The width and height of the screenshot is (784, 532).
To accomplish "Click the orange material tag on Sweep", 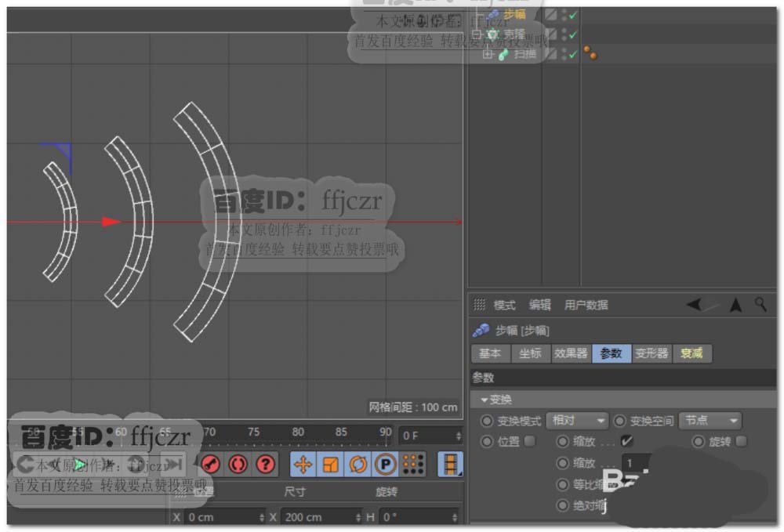I will coord(590,53).
